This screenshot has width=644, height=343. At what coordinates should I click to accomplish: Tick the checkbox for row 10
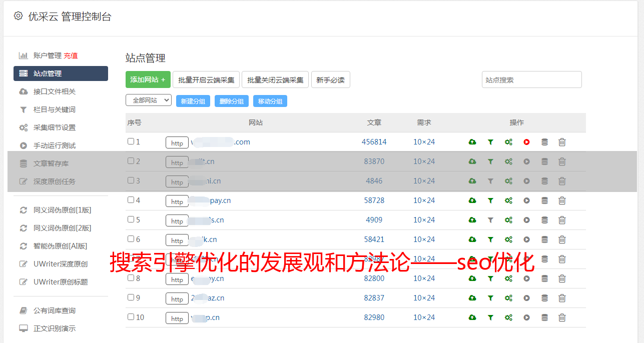click(131, 317)
